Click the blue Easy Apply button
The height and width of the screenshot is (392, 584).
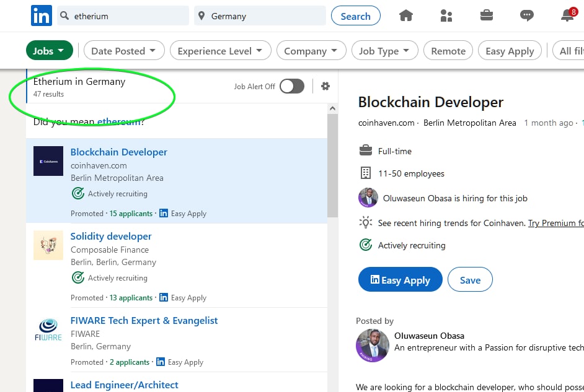(x=400, y=280)
